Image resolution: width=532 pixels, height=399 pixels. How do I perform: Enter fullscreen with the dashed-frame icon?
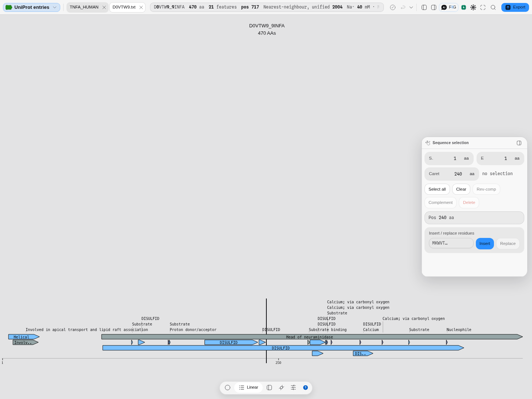[483, 7]
